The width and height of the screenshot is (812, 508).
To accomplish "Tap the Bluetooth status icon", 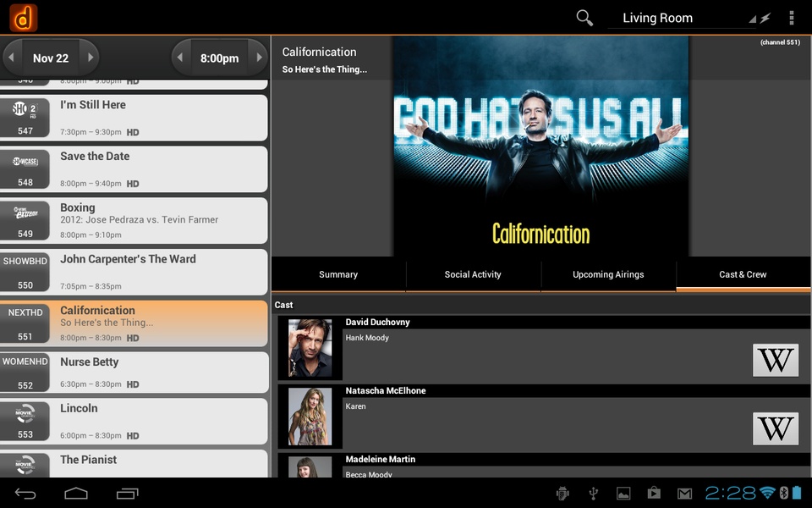I will pyautogui.click(x=783, y=493).
